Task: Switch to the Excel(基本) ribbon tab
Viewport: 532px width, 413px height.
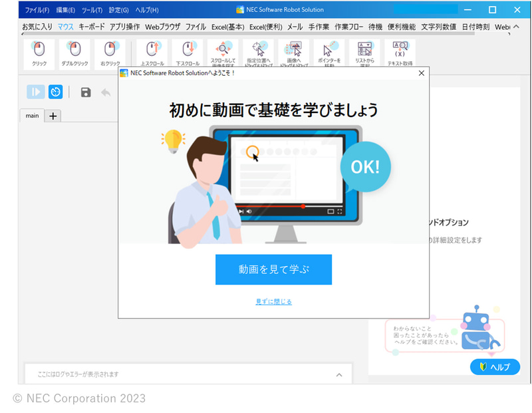Action: pos(227,27)
